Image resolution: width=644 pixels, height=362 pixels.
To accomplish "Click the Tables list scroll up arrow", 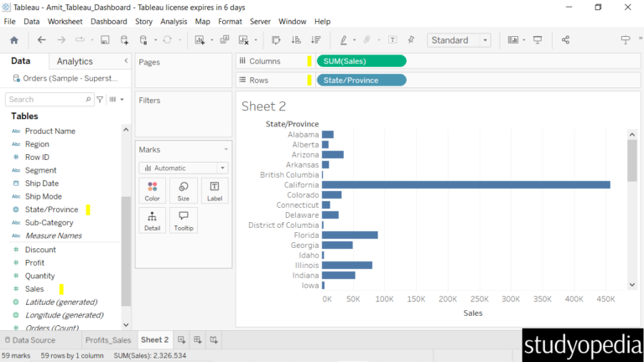I will point(126,130).
